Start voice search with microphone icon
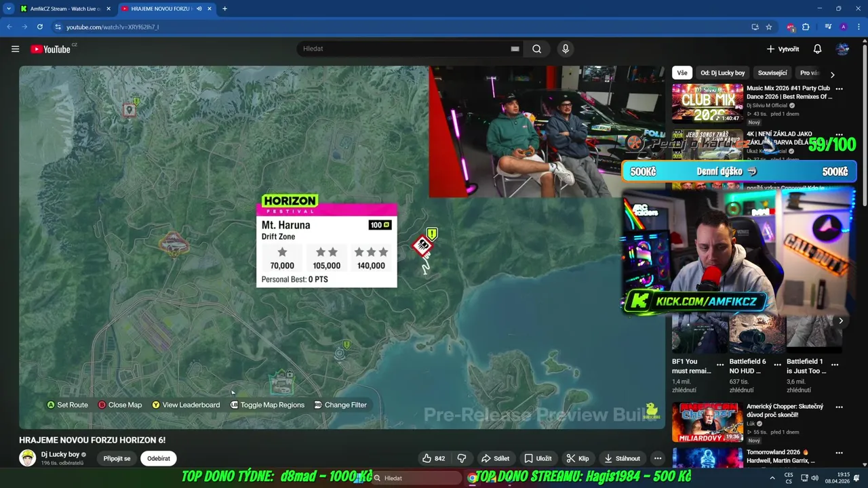This screenshot has width=868, height=488. (x=565, y=49)
